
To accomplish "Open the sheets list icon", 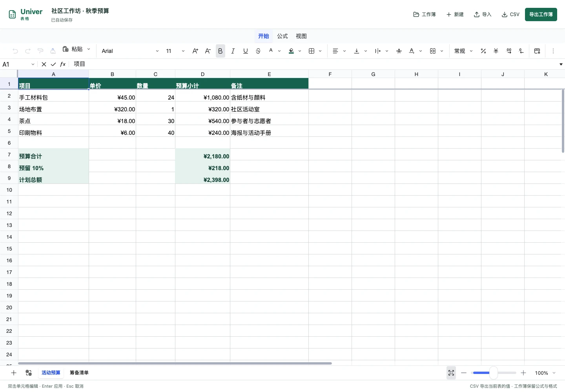I will 29,373.
